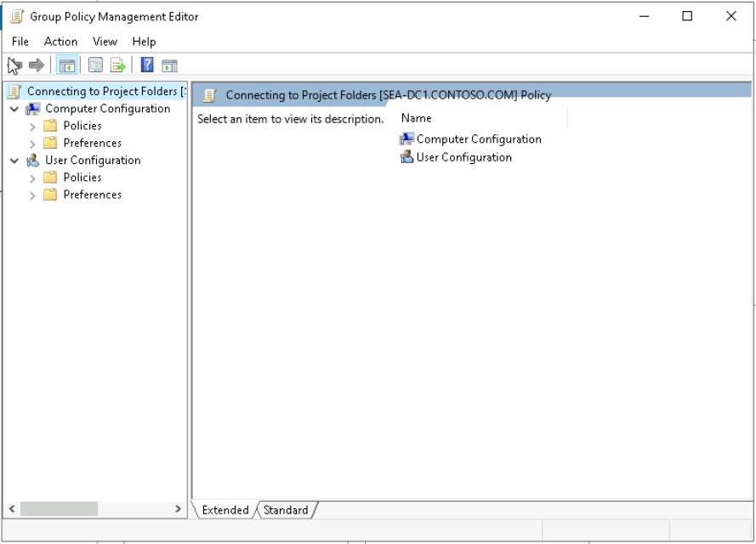
Task: Maximize the Group Policy Management Editor window
Action: pos(687,16)
